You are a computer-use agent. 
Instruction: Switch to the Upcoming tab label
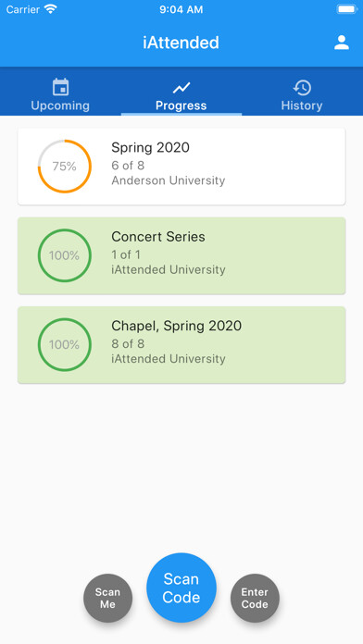click(x=60, y=105)
